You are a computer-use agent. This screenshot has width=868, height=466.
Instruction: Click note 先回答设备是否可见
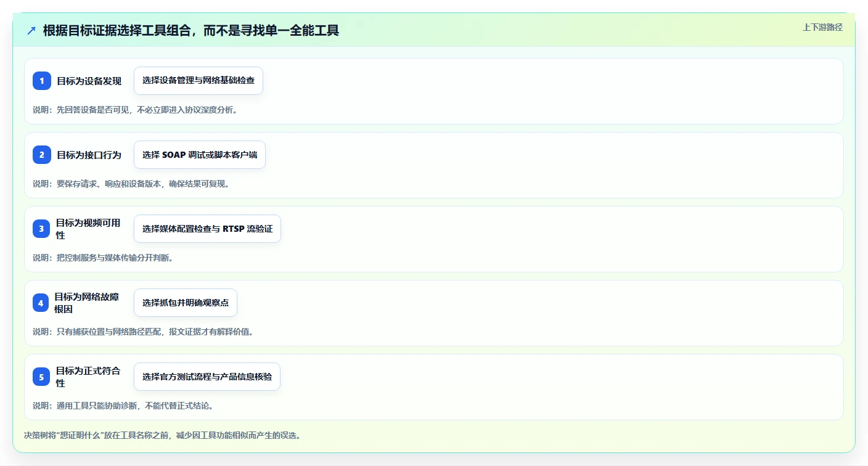point(135,110)
